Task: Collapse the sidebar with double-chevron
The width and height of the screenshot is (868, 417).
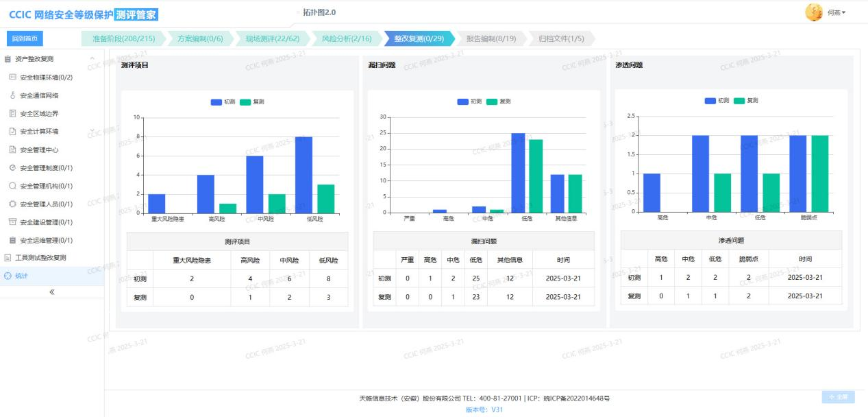Action: coord(52,291)
